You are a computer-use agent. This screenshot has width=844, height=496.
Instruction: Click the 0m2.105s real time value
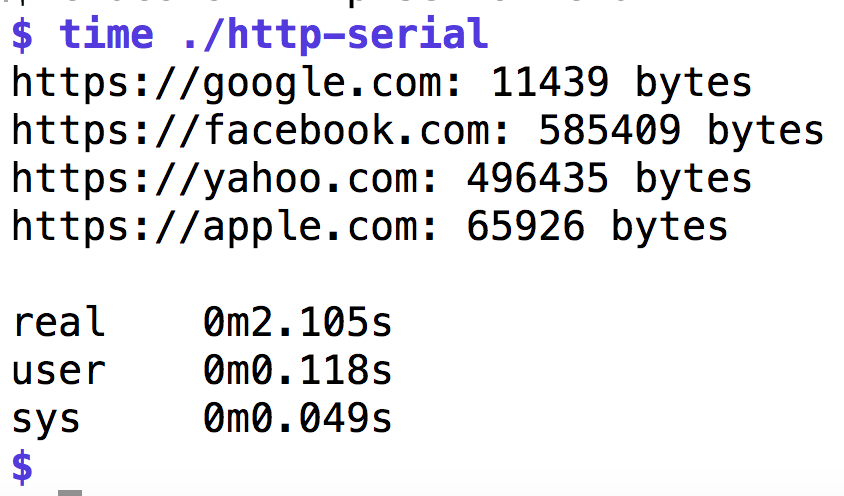[298, 323]
